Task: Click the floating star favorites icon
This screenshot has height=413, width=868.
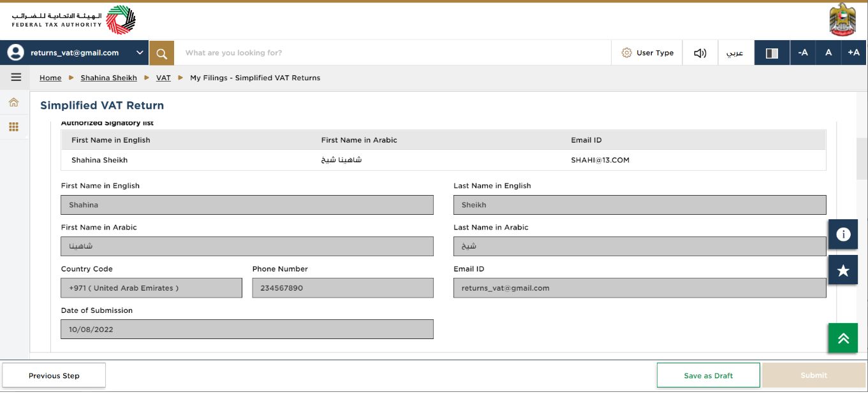Action: 843,270
